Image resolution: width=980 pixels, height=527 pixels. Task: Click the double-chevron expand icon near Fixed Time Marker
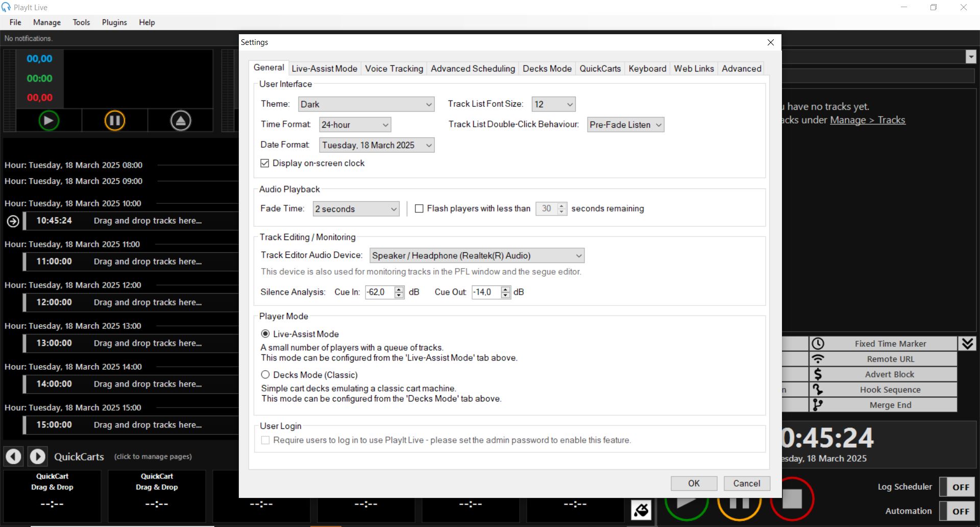(968, 343)
